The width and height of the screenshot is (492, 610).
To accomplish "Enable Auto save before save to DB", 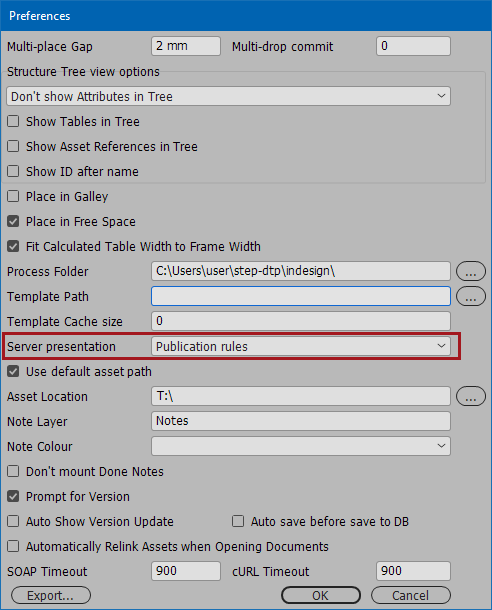I will (238, 521).
